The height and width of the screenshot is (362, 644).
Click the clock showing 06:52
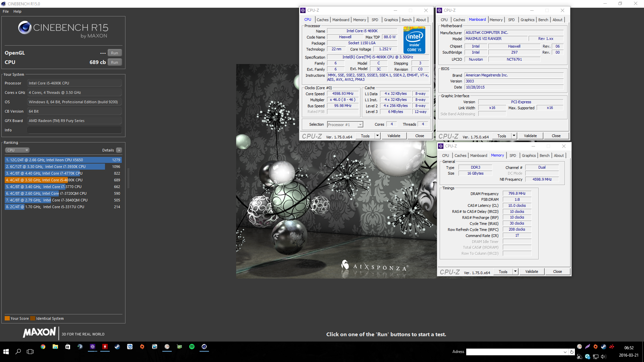point(629,348)
